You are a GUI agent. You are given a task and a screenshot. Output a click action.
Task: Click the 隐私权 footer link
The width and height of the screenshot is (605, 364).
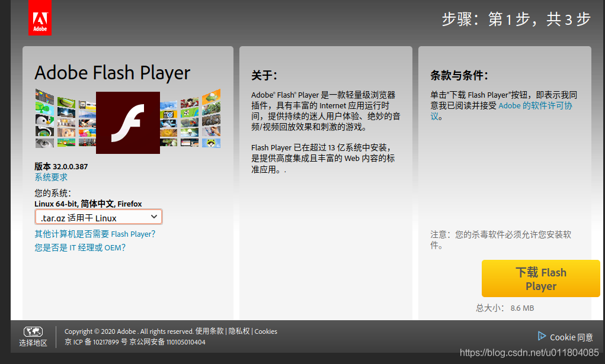239,331
